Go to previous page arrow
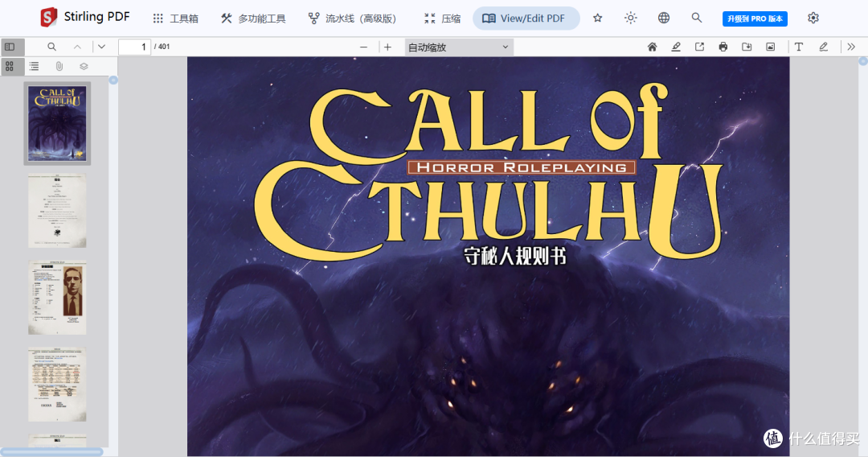Viewport: 868px width, 457px height. [77, 47]
